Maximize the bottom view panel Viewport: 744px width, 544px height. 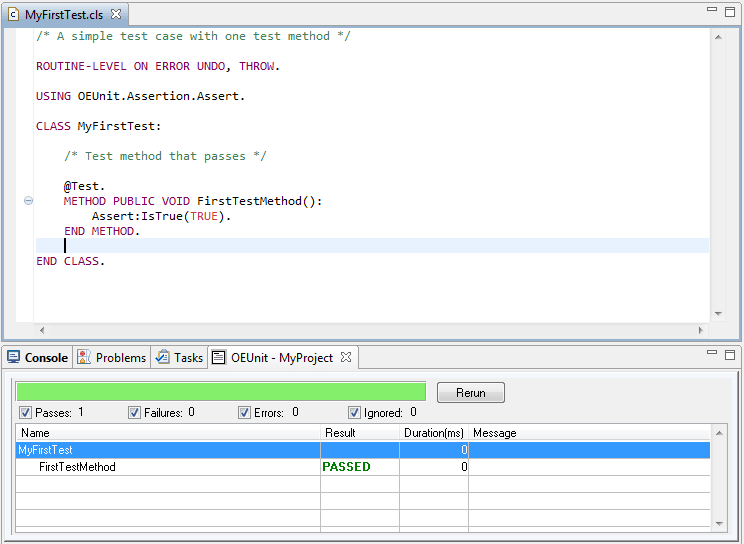click(x=730, y=355)
